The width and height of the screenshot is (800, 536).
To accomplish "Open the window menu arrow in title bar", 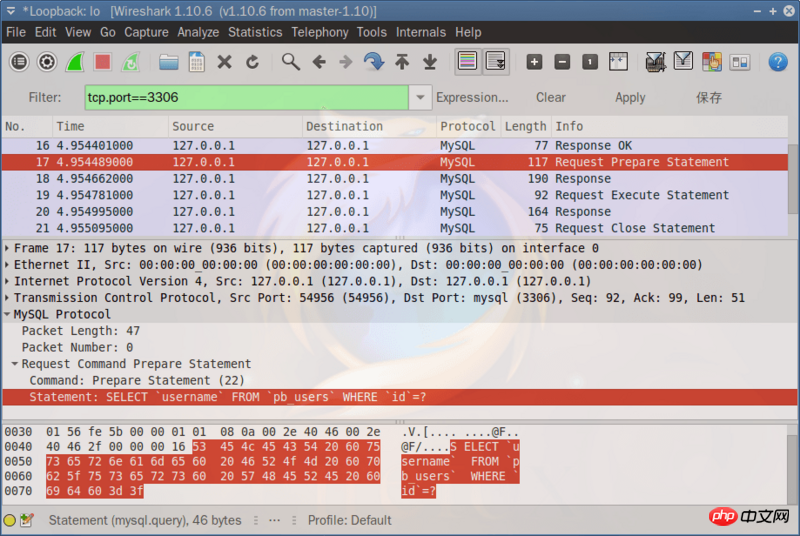I will [x=11, y=11].
